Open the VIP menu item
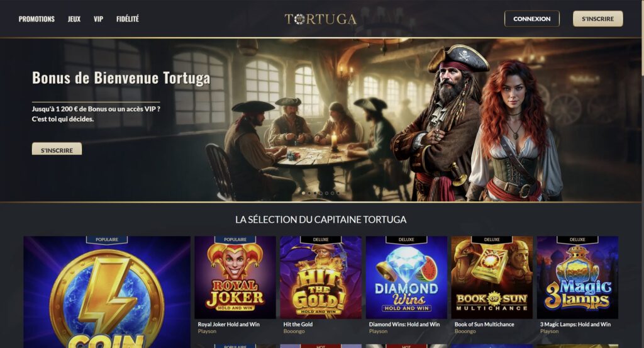Viewport: 644px width, 348px height. [x=98, y=19]
